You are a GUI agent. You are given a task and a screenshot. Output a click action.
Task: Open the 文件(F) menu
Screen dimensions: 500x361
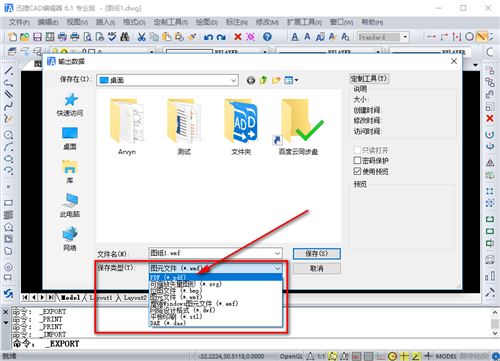click(19, 22)
